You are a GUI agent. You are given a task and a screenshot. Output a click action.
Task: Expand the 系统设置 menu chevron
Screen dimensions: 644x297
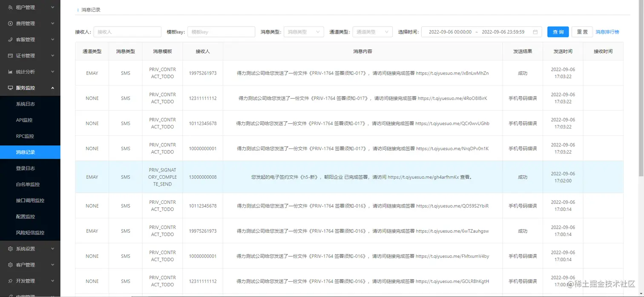[52, 249]
